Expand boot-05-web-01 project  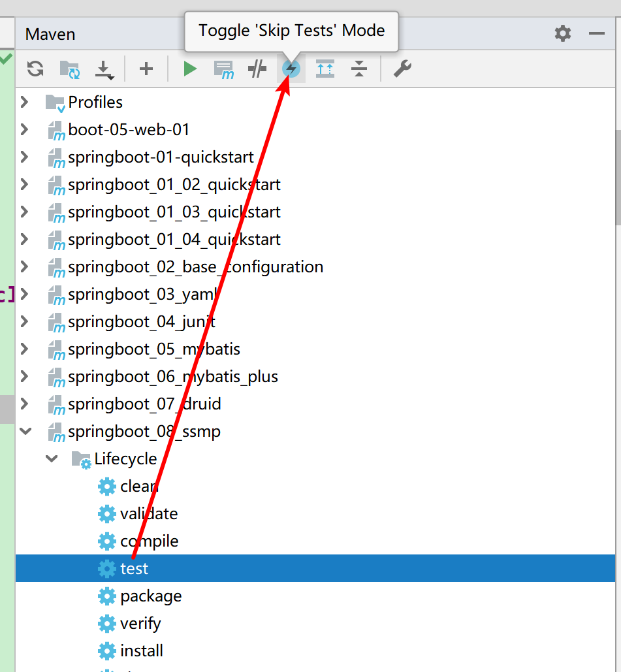[x=25, y=130]
